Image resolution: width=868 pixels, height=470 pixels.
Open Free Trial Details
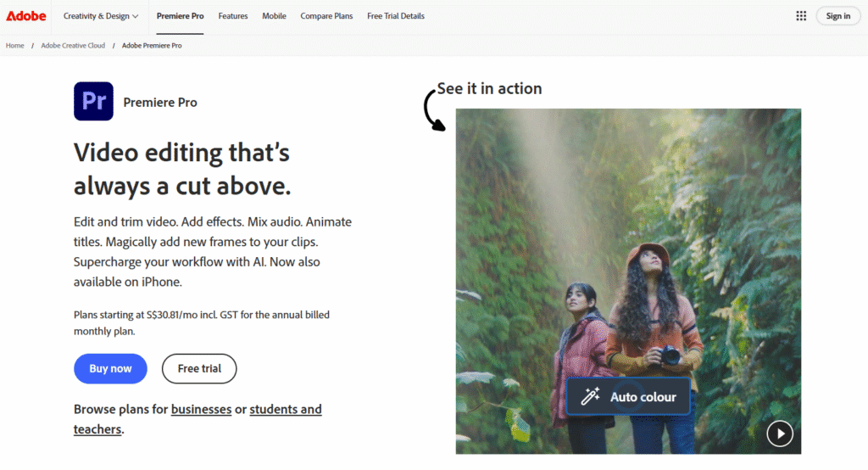(396, 16)
